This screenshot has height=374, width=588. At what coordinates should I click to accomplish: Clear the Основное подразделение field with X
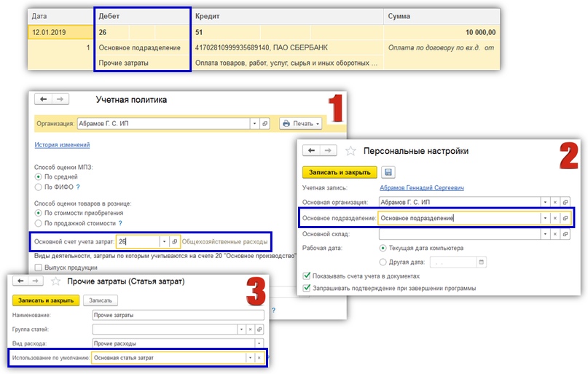click(x=554, y=217)
